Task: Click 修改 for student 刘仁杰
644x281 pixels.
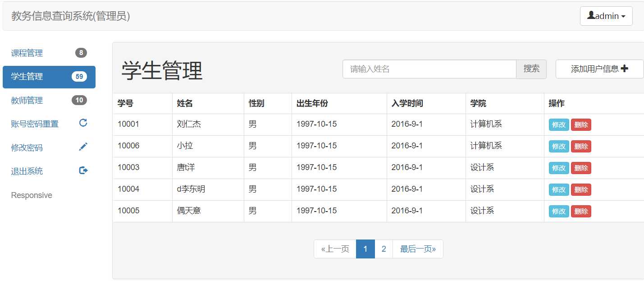Action: pyautogui.click(x=558, y=125)
